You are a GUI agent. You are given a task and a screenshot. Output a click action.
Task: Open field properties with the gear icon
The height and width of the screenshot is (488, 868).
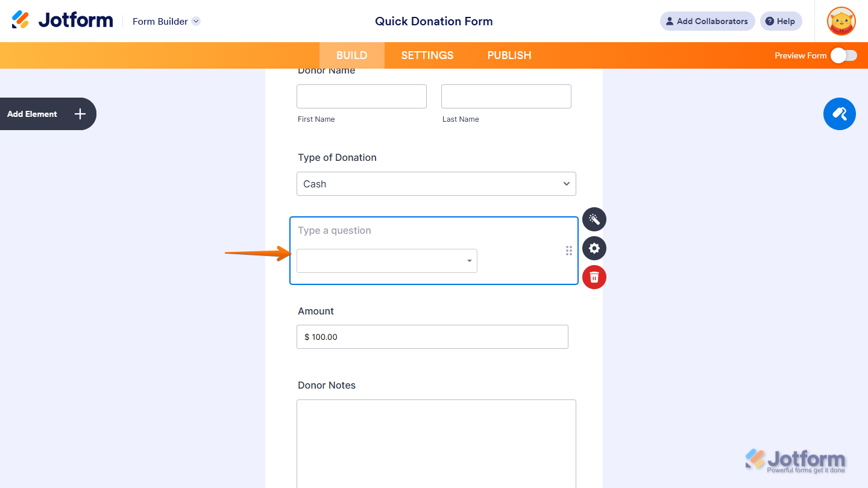594,248
